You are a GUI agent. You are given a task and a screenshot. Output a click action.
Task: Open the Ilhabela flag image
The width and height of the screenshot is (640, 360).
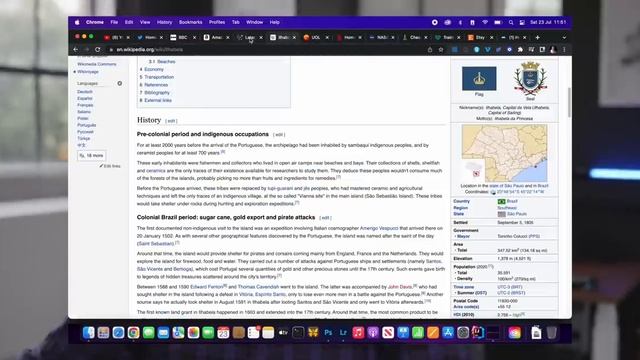(479, 78)
